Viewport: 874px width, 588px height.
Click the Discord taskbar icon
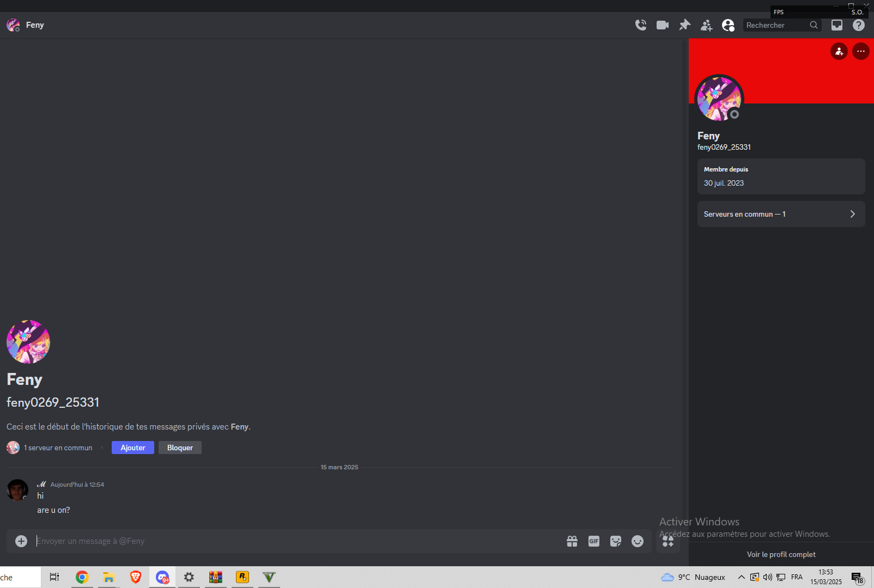tap(162, 577)
